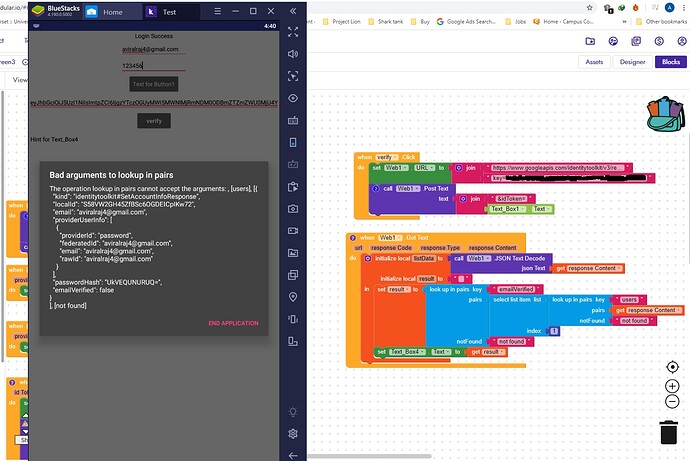
Task: Open the Text_Box1 dropdown in the join block
Action: pos(508,209)
